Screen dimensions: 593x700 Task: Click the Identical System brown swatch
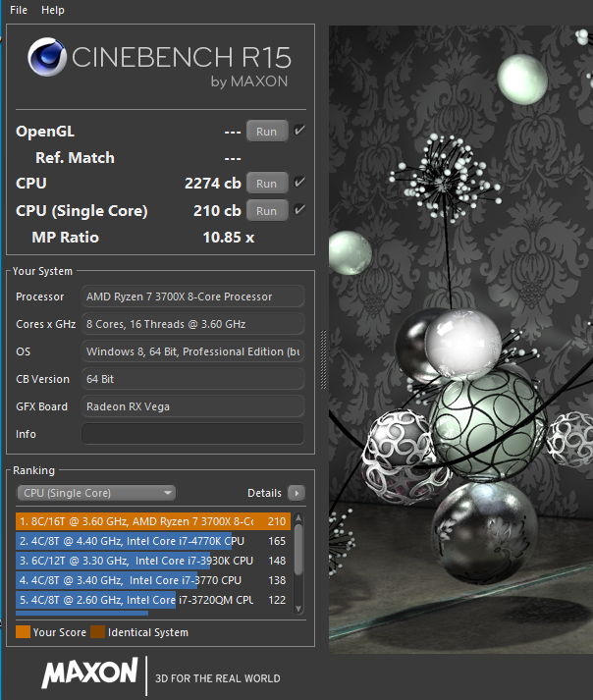click(x=97, y=632)
